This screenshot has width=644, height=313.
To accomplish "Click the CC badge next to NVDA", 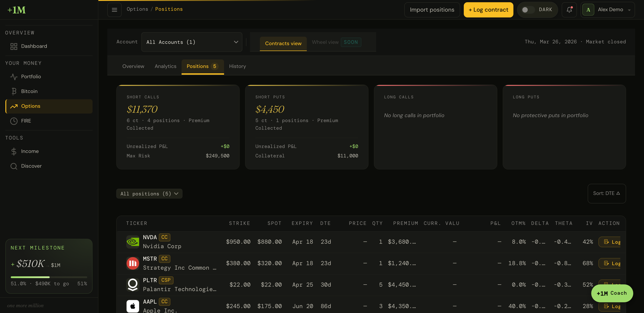I will pos(164,237).
